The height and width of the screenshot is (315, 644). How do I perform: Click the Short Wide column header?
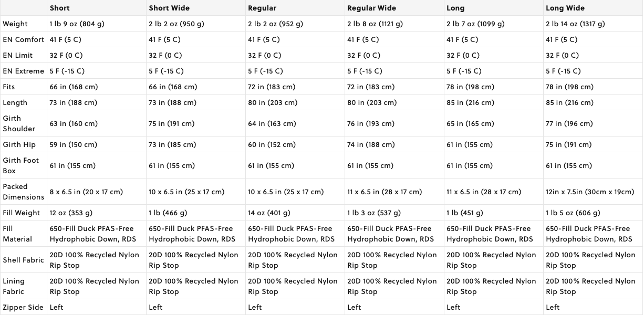[169, 8]
